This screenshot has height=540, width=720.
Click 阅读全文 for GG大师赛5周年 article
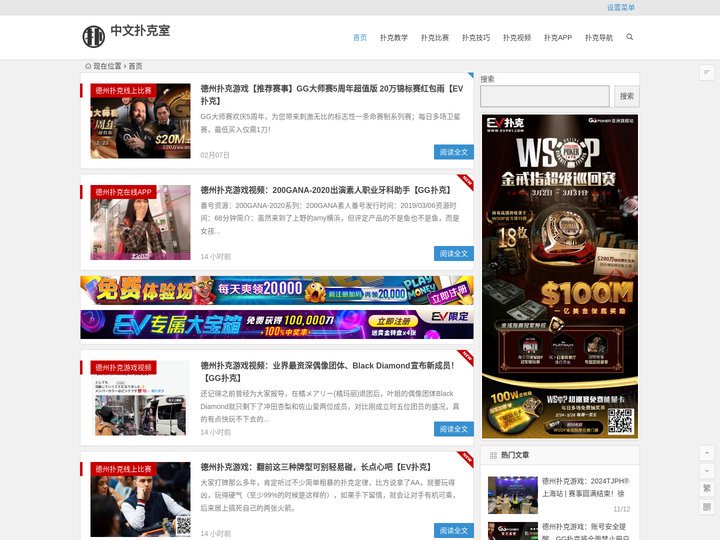tap(454, 152)
